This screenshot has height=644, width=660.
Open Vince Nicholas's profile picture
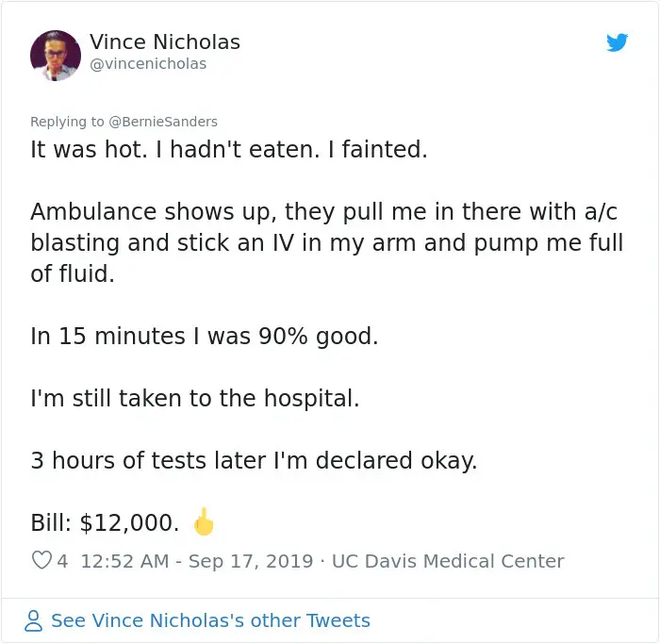[56, 56]
